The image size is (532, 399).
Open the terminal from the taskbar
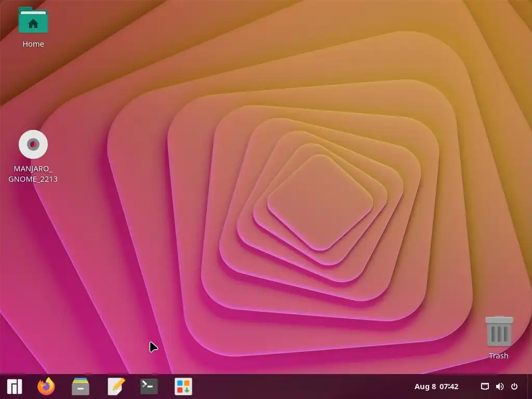click(149, 387)
